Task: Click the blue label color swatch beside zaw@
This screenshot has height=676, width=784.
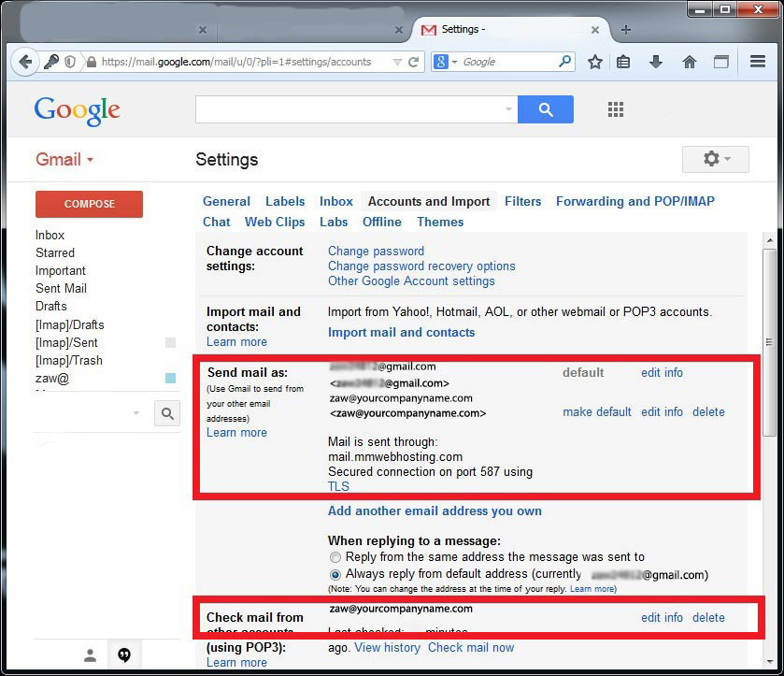Action: click(170, 379)
